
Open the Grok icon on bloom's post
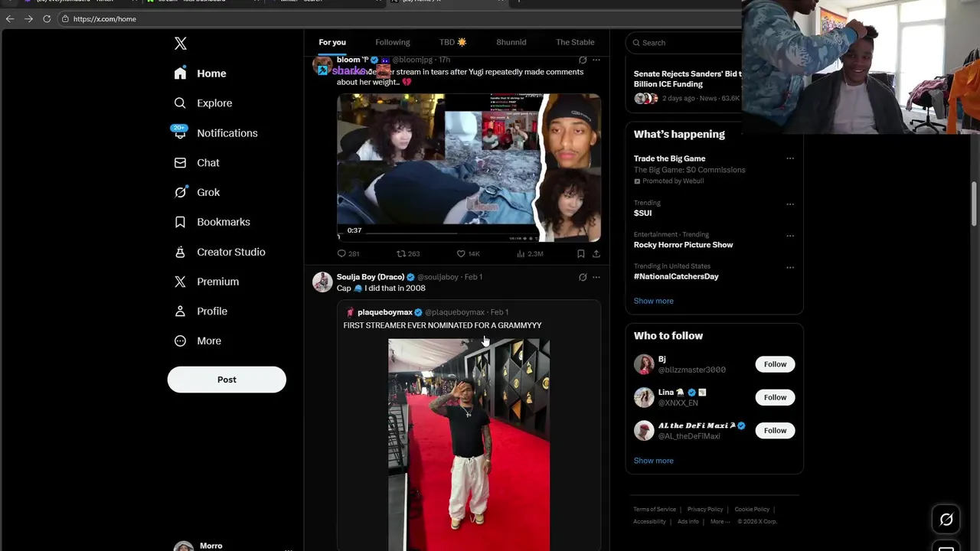[583, 60]
